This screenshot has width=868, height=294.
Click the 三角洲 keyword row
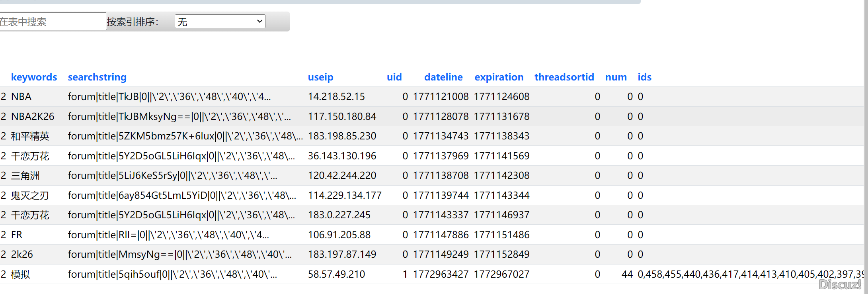25,176
